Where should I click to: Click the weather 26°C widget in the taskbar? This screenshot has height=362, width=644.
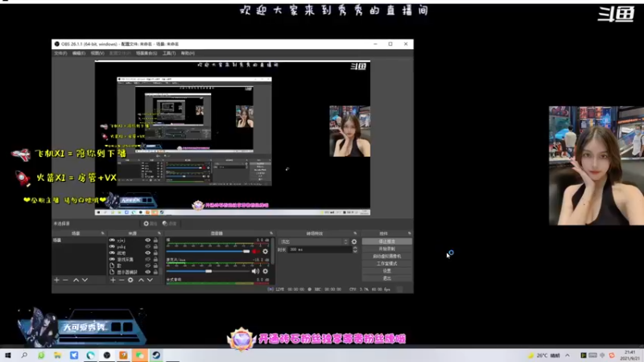pos(544,356)
